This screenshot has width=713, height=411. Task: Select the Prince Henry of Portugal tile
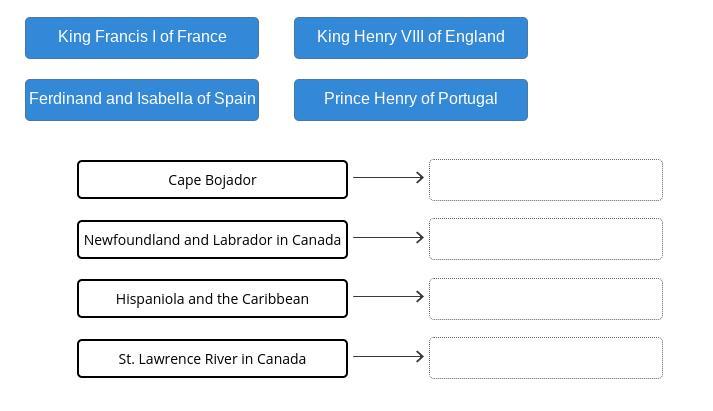pyautogui.click(x=411, y=100)
